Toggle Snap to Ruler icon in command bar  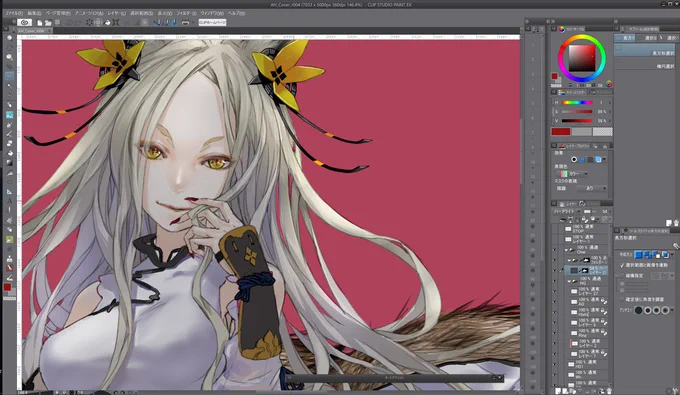pos(157,23)
